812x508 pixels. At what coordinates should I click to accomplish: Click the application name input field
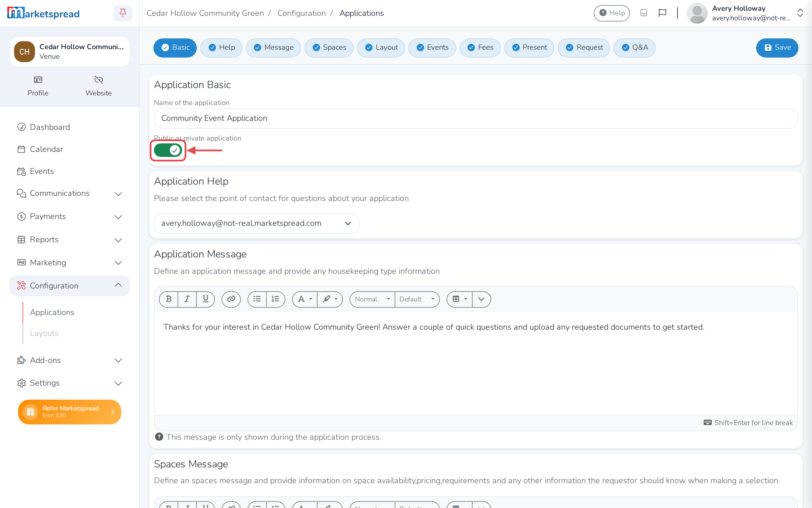pyautogui.click(x=475, y=118)
